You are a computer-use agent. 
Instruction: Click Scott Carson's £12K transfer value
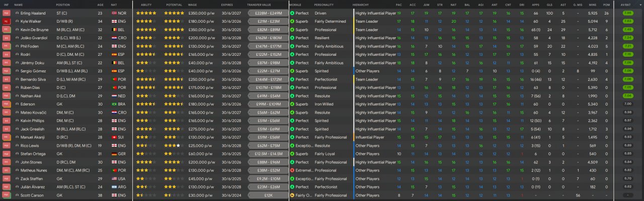(268, 195)
